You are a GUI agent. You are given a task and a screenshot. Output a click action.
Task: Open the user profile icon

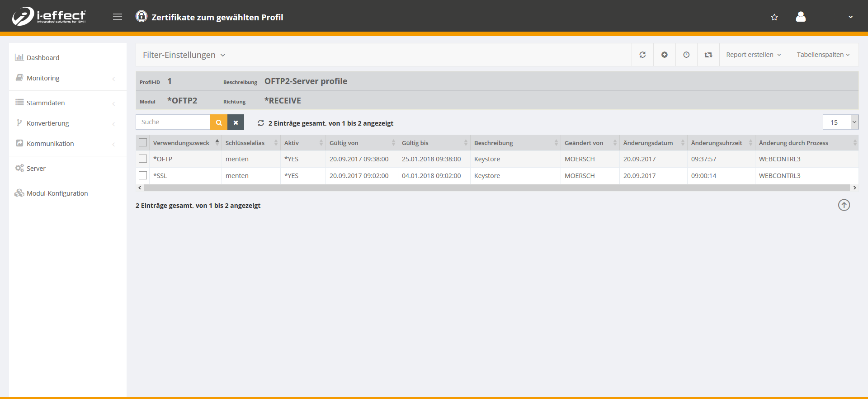801,17
